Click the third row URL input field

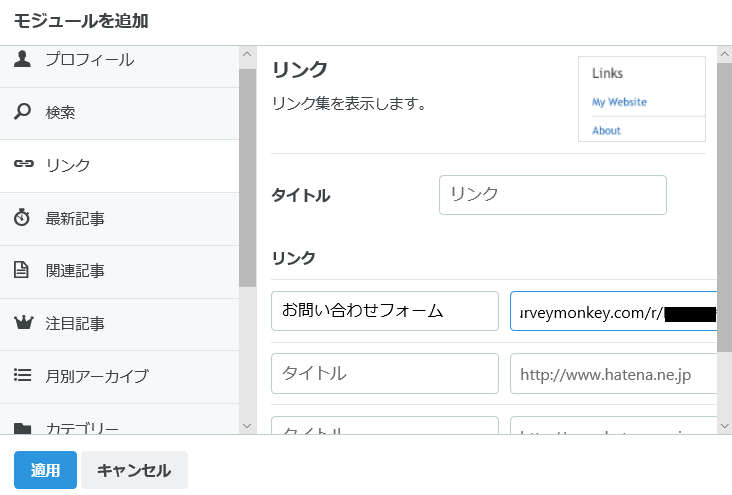tap(613, 425)
